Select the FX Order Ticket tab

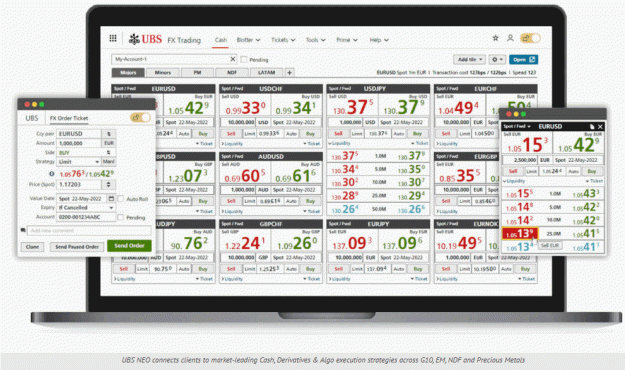pos(69,118)
